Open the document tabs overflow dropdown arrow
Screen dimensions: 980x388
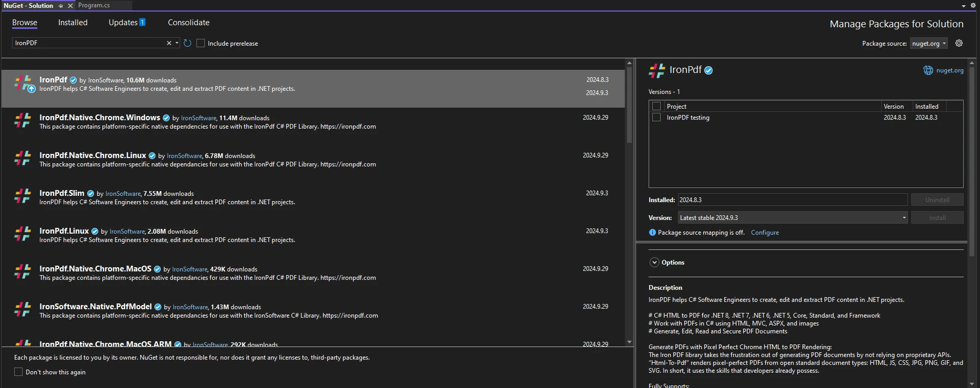(x=964, y=6)
